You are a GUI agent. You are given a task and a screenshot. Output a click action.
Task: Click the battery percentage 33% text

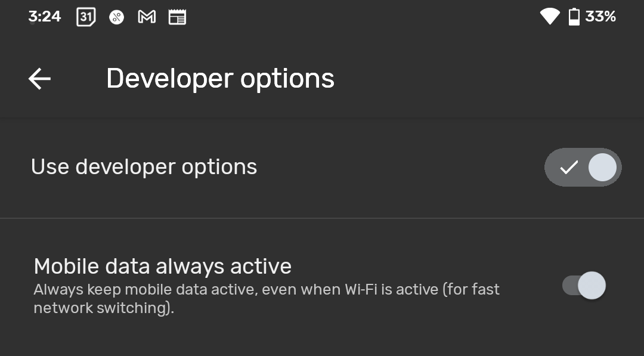click(x=600, y=16)
